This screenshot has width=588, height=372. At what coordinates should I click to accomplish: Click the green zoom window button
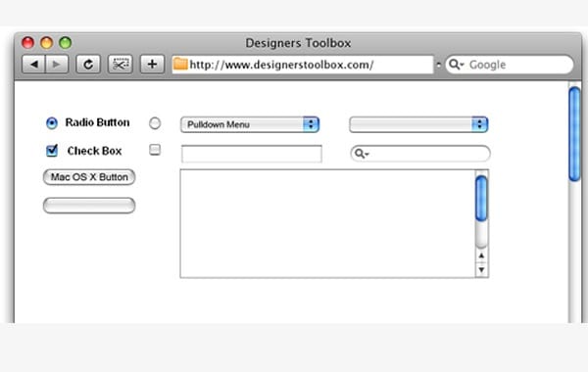coord(66,43)
